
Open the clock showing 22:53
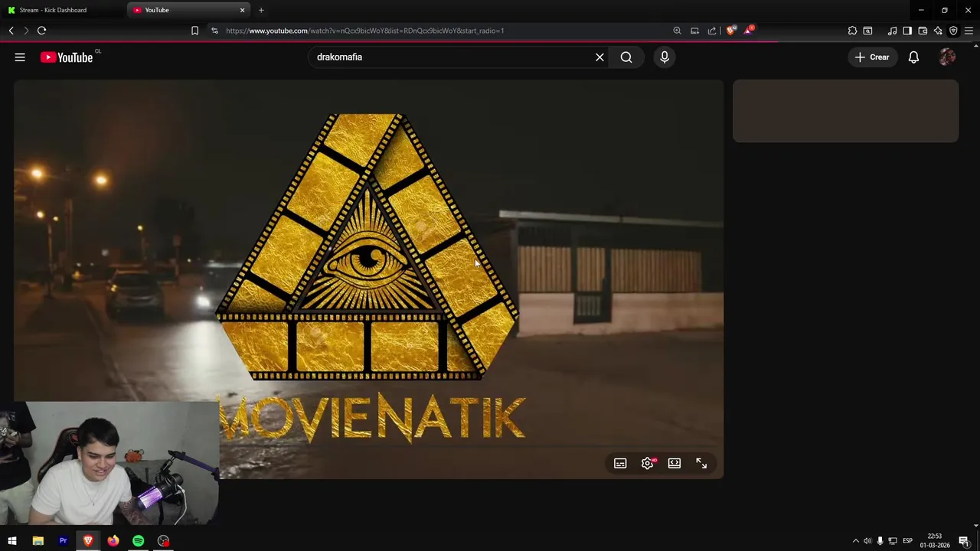(x=935, y=541)
